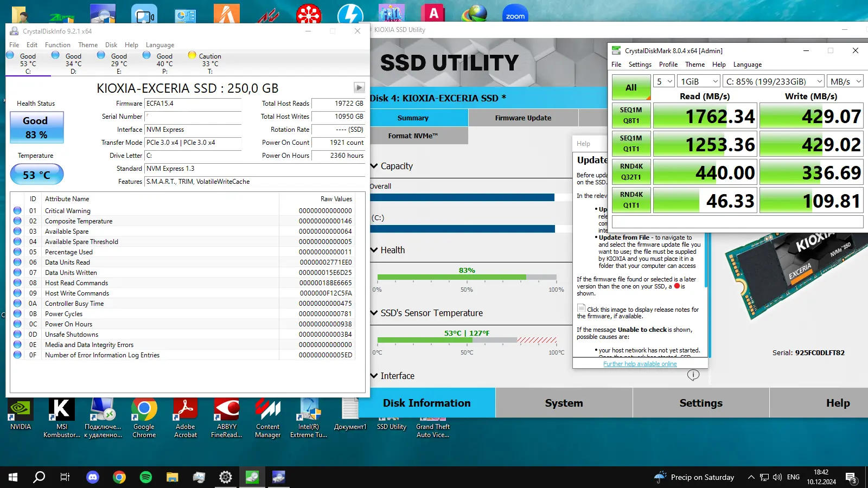Open Settings tab in SSD Utility
The height and width of the screenshot is (488, 868).
pyautogui.click(x=701, y=403)
